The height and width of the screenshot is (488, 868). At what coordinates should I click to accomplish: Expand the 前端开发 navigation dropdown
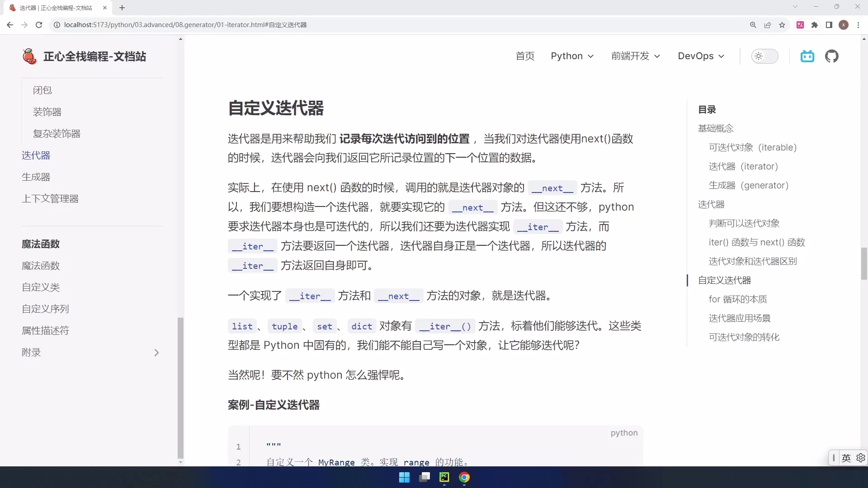point(635,56)
